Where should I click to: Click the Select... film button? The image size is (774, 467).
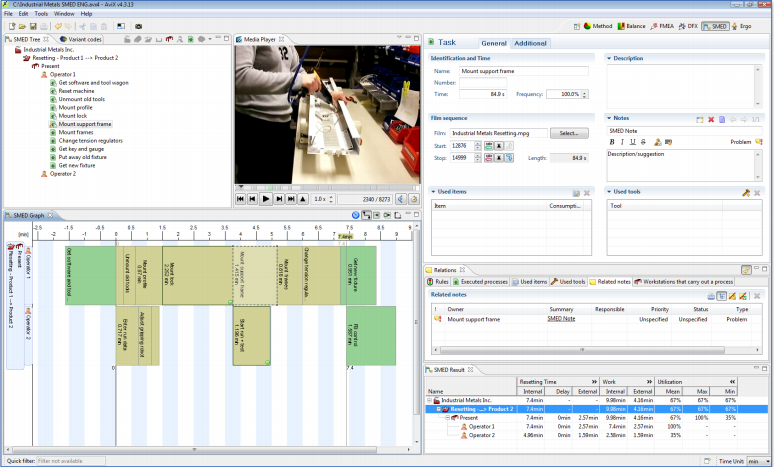tap(567, 133)
